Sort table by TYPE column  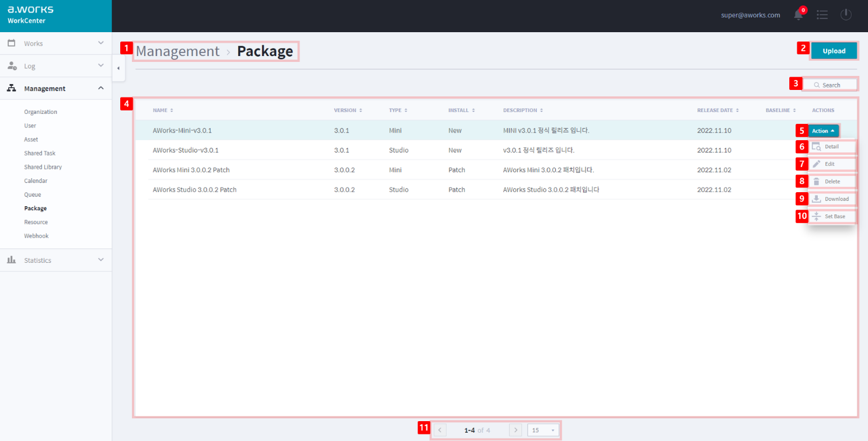398,110
